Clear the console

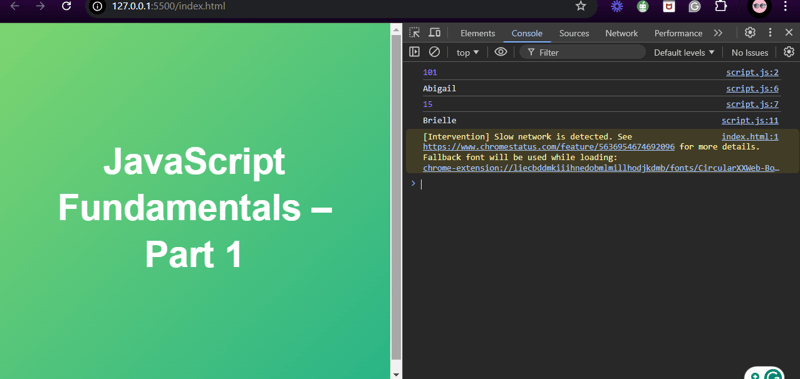pos(434,52)
